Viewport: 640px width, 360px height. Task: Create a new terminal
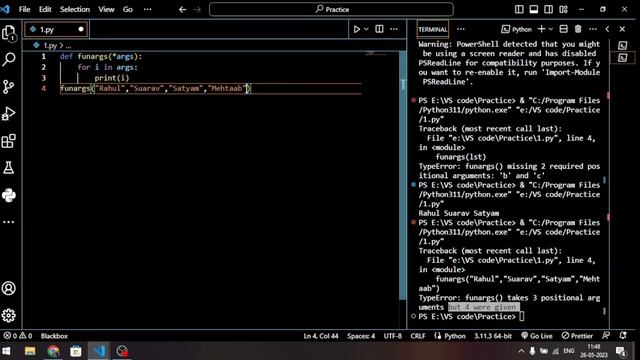point(541,29)
